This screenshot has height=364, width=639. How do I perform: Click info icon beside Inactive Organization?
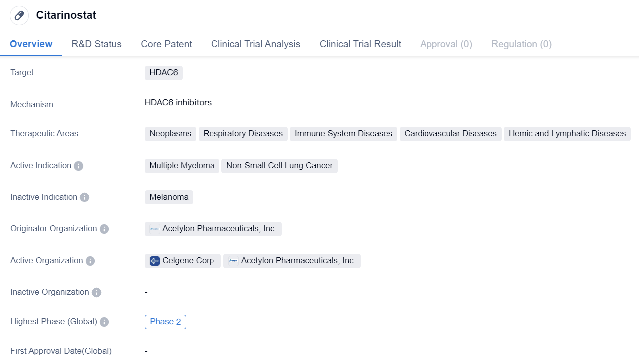(96, 292)
